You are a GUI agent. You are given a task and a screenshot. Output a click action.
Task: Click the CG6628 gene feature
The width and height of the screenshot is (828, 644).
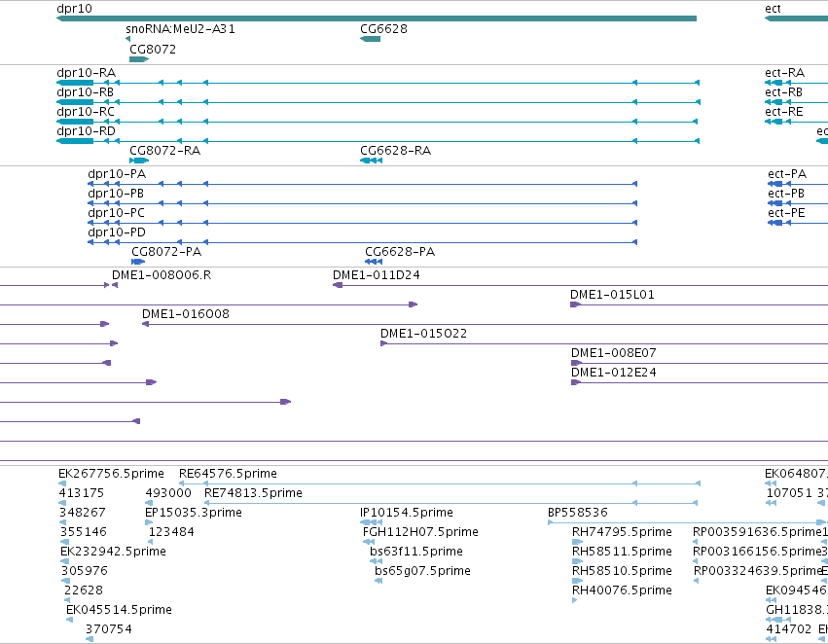(370, 39)
